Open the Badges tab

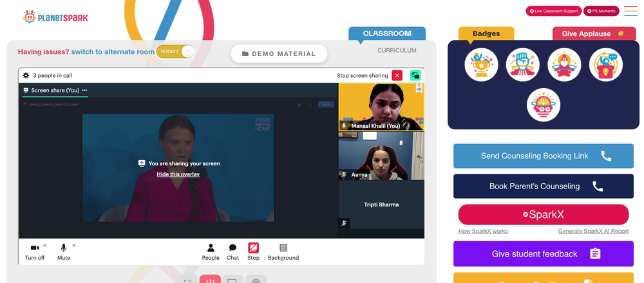point(486,33)
